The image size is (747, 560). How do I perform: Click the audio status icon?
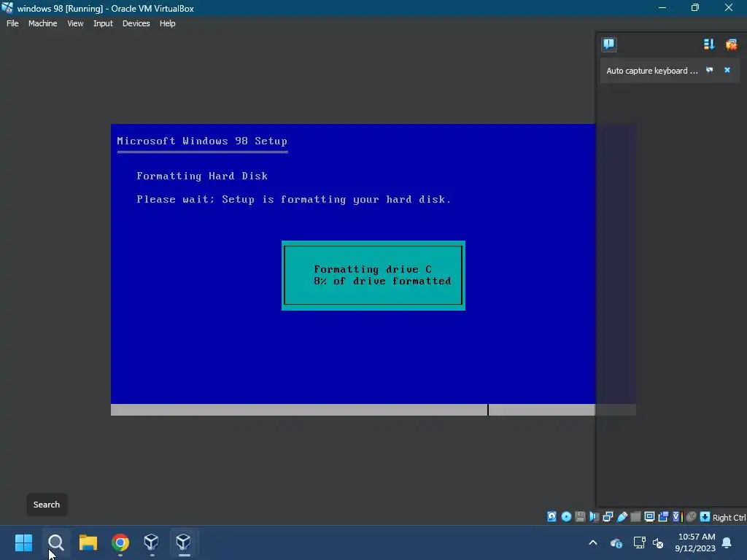594,517
